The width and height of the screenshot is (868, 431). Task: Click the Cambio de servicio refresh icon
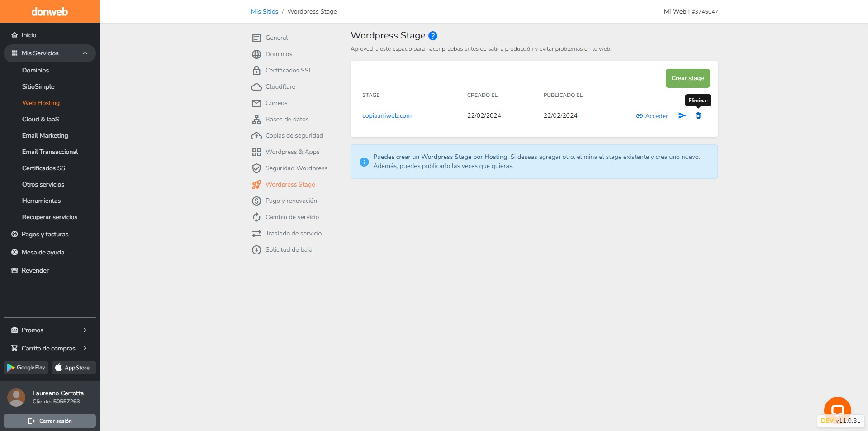coord(256,217)
